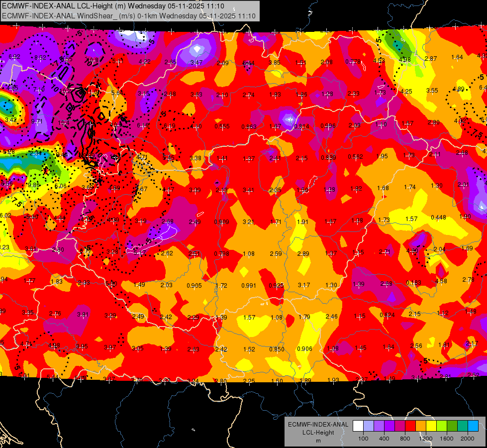Click the legend unit label m
The width and height of the screenshot is (487, 448).
(318, 441)
